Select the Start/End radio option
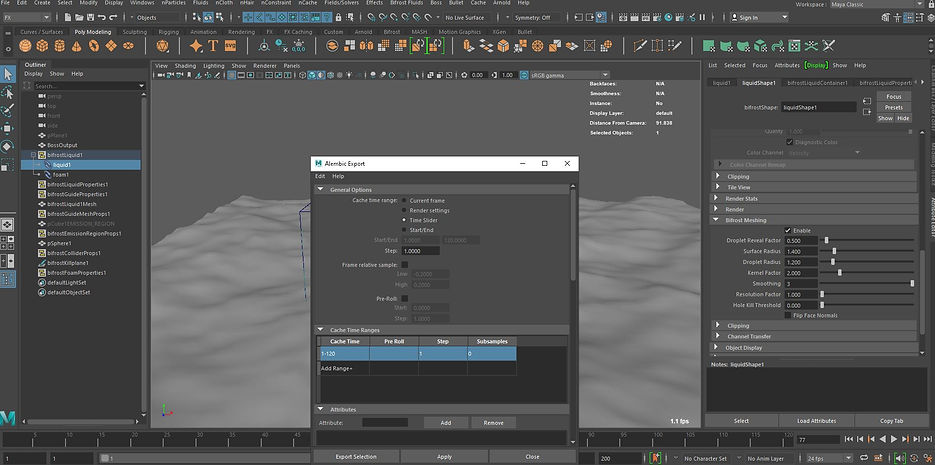The image size is (935, 465). click(x=405, y=230)
